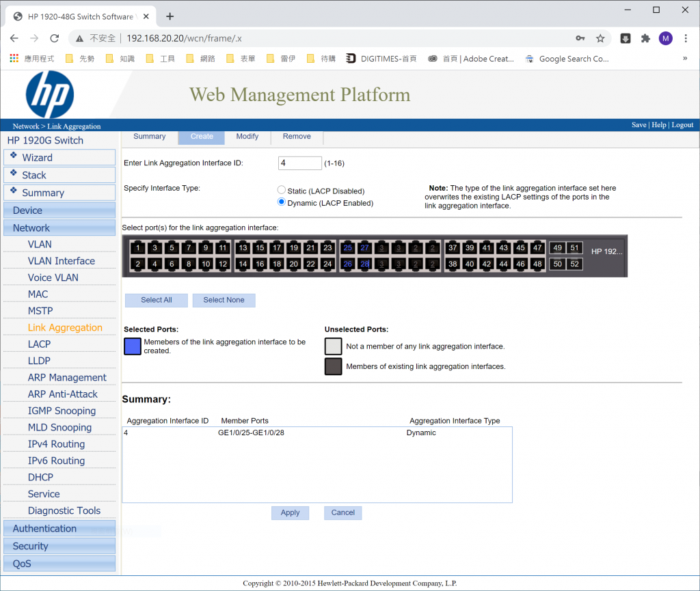The height and width of the screenshot is (591, 700).
Task: Expand the Authentication menu section
Action: (59, 528)
